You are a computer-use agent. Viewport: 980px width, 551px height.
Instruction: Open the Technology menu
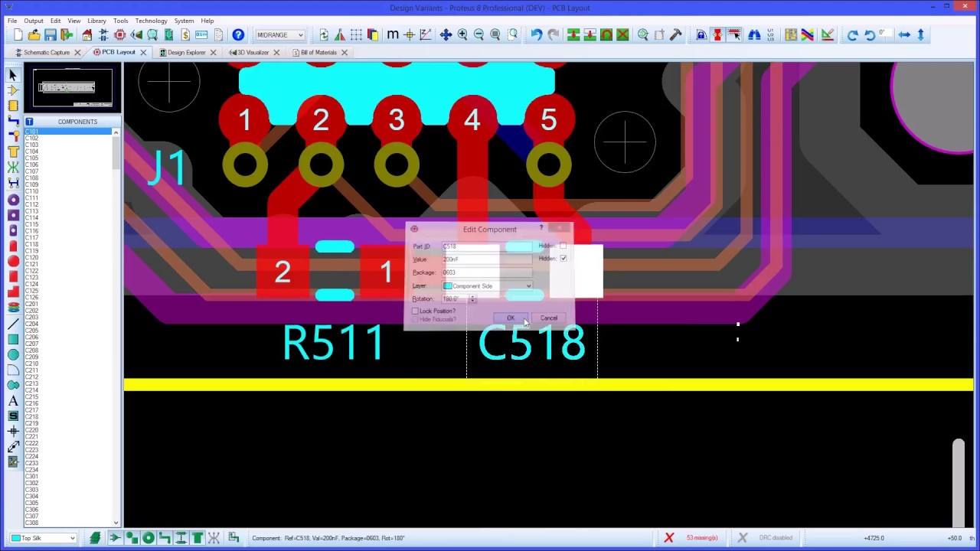tap(151, 21)
